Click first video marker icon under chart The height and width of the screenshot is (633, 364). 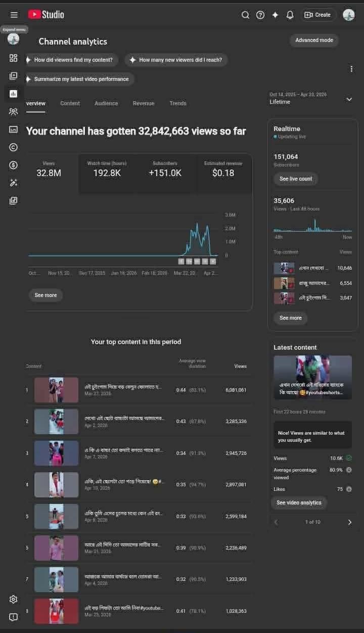[x=181, y=261]
